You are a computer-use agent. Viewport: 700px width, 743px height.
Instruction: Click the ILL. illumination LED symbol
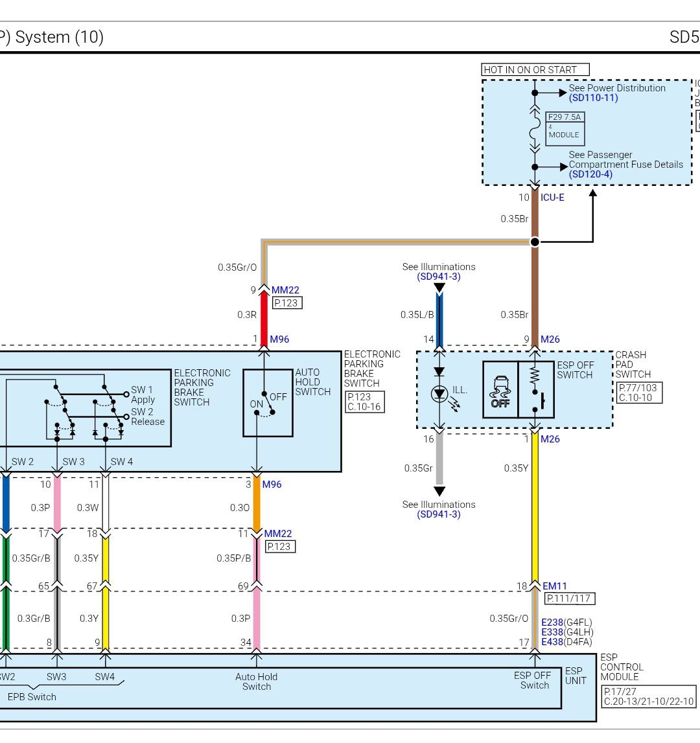tap(439, 393)
